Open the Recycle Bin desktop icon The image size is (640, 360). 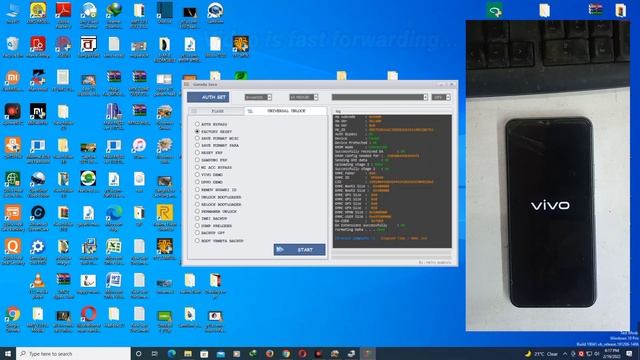[x=12, y=47]
